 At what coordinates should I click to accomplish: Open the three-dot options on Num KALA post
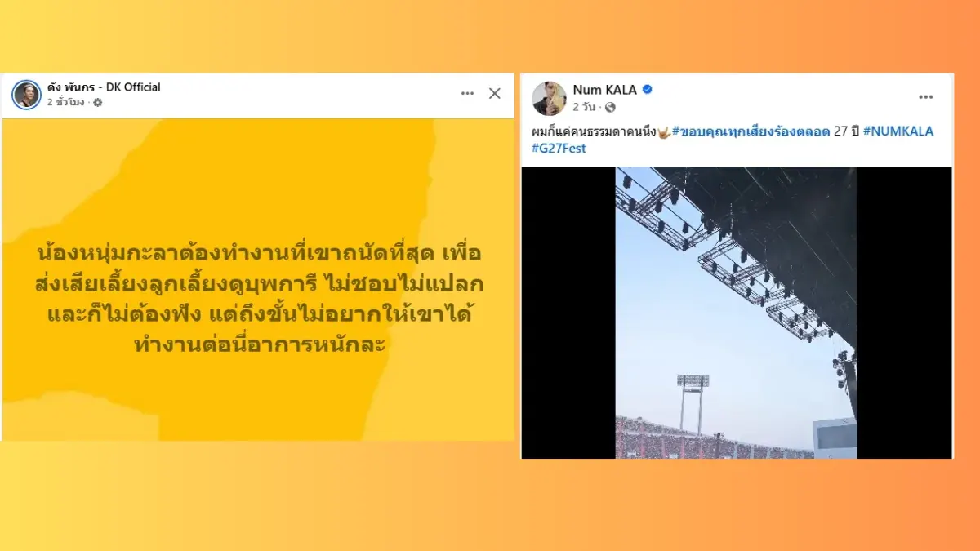pos(925,97)
